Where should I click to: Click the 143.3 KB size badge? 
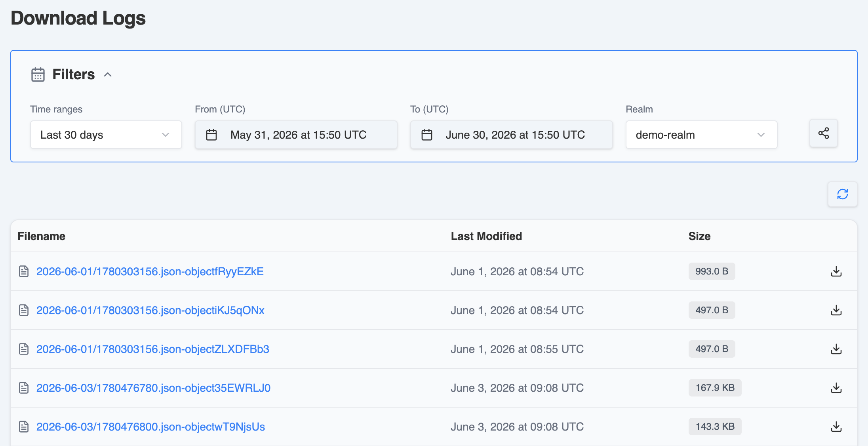point(715,427)
